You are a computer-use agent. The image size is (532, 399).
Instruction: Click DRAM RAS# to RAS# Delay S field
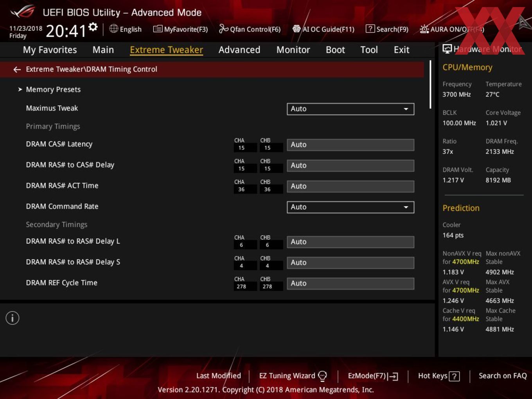point(350,262)
